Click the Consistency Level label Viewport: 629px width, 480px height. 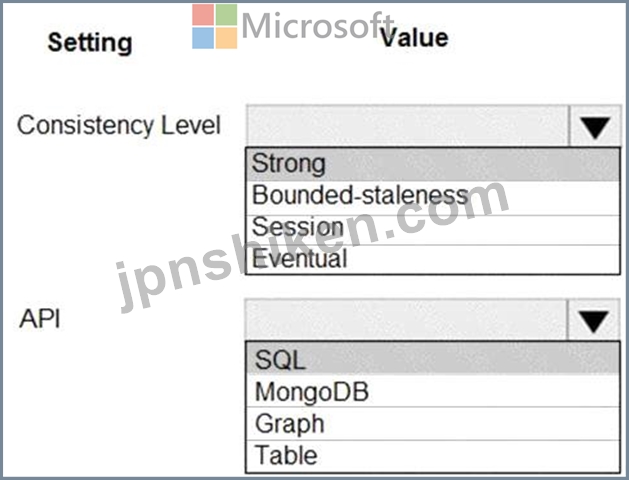pyautogui.click(x=119, y=125)
